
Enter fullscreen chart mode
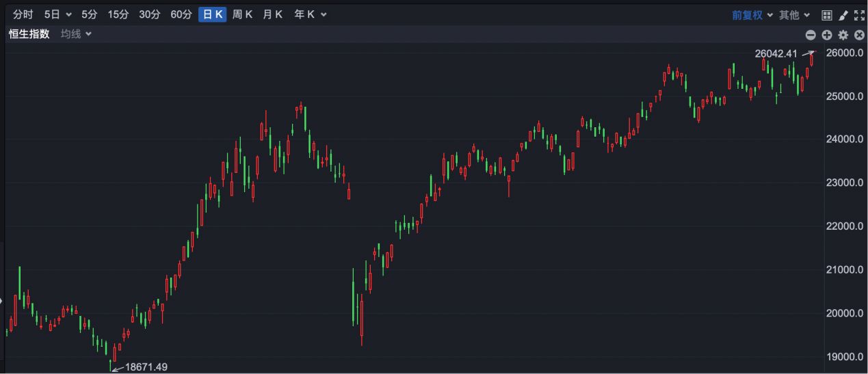pyautogui.click(x=860, y=15)
